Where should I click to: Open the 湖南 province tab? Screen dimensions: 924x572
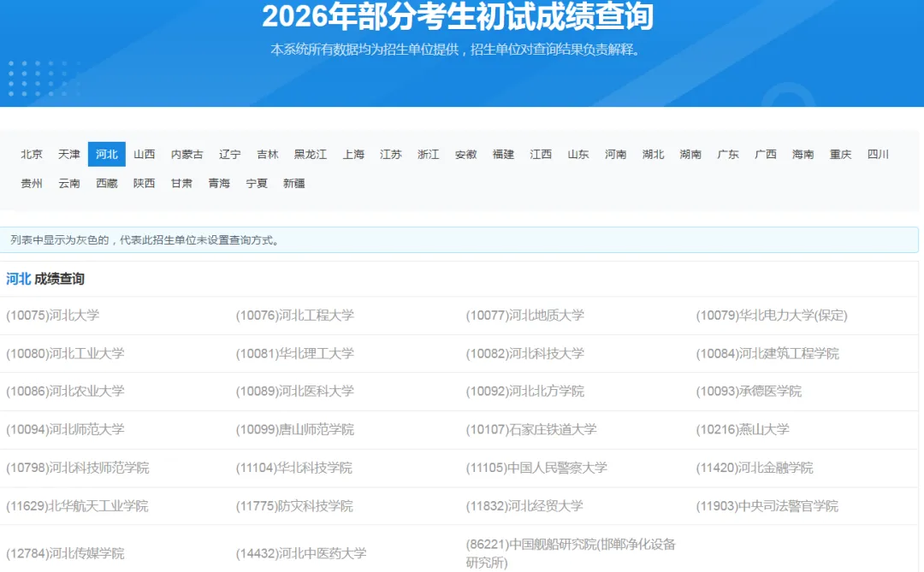(x=690, y=155)
